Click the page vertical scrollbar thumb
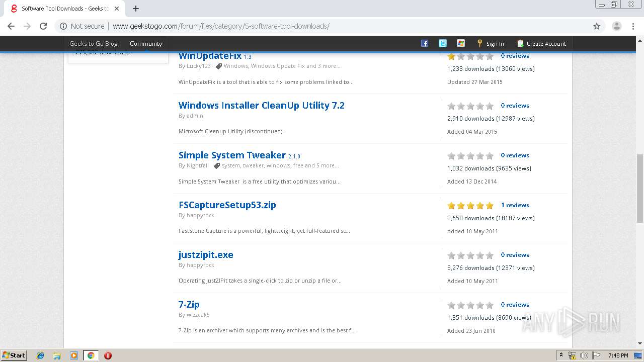The width and height of the screenshot is (644, 362). tap(640, 189)
